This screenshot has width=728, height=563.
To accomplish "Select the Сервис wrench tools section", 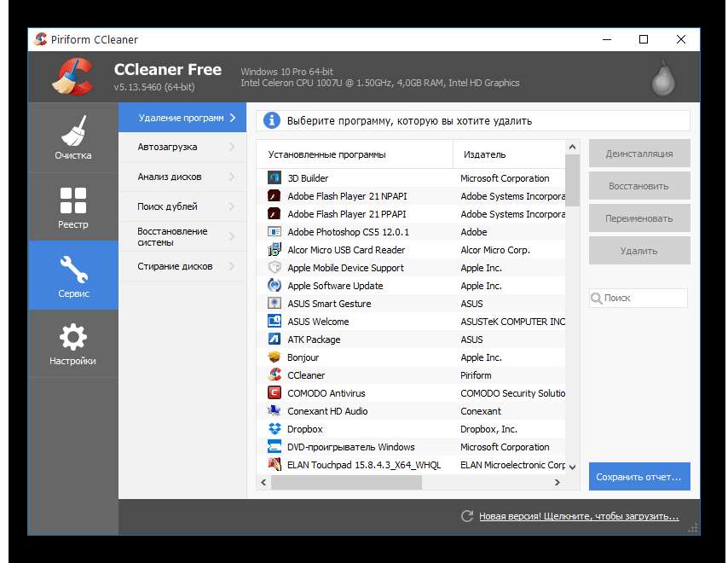I will tap(73, 275).
